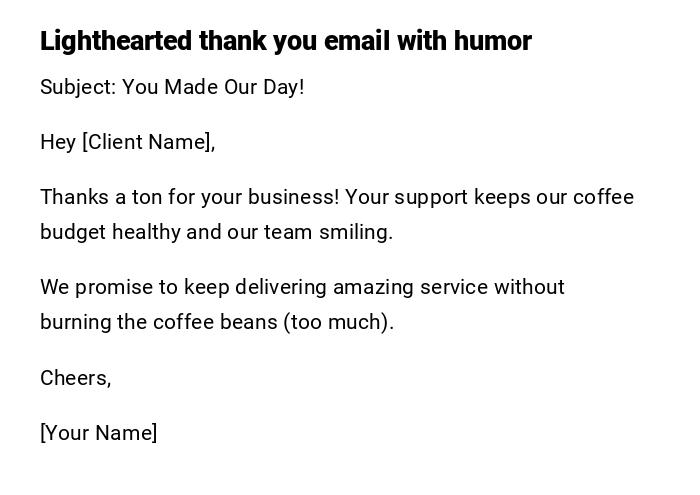Image resolution: width=700 pixels, height=495 pixels.
Task: Click the word "without" at line end
Action: pyautogui.click(x=529, y=287)
